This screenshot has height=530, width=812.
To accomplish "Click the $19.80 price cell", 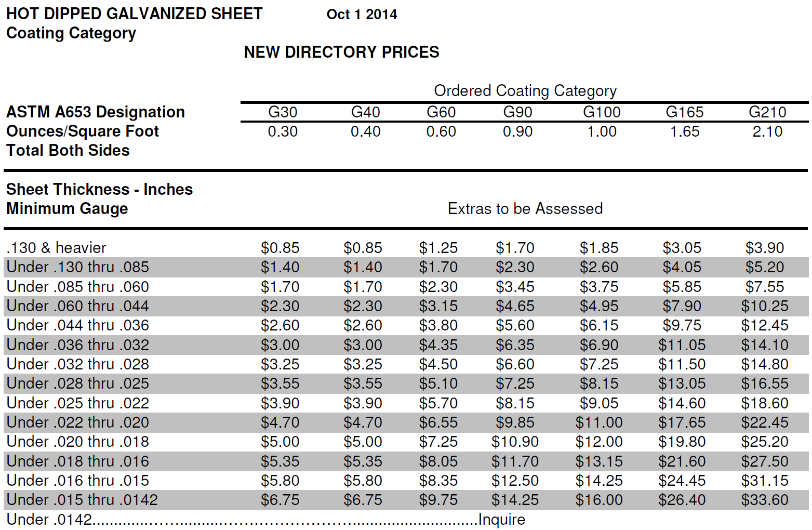I will (x=682, y=442).
